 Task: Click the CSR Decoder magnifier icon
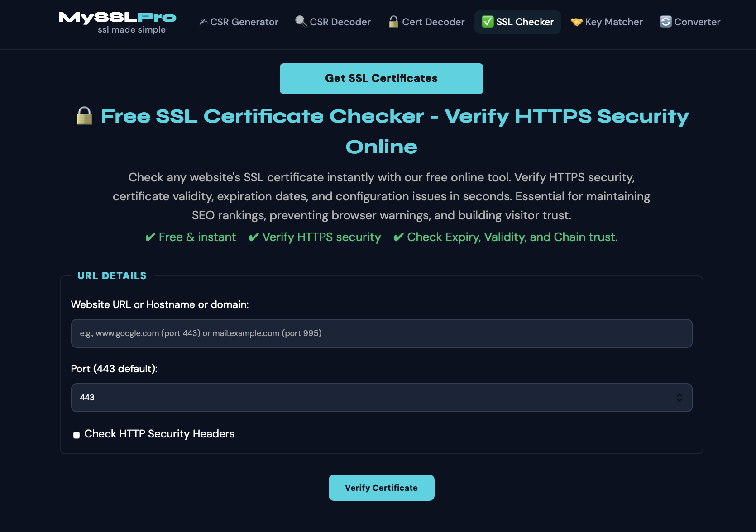point(301,21)
